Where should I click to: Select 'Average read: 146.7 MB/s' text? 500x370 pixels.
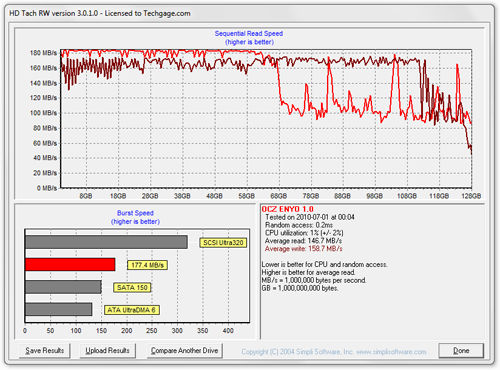[303, 241]
